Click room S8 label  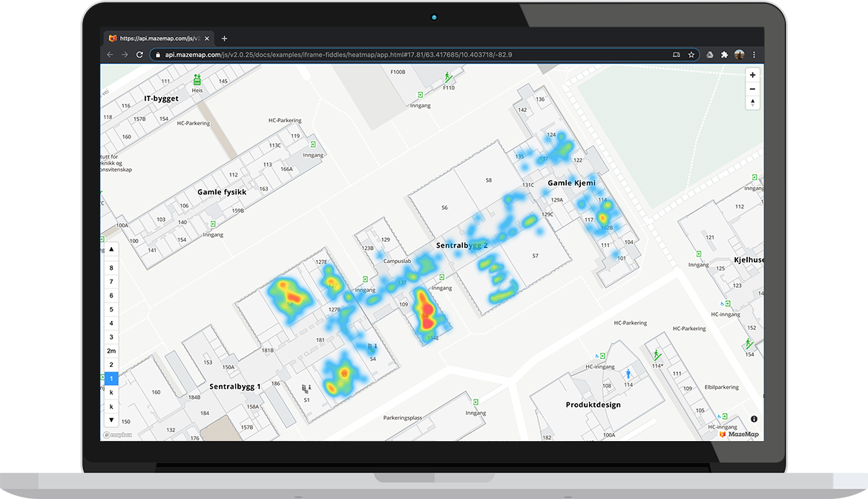click(489, 179)
